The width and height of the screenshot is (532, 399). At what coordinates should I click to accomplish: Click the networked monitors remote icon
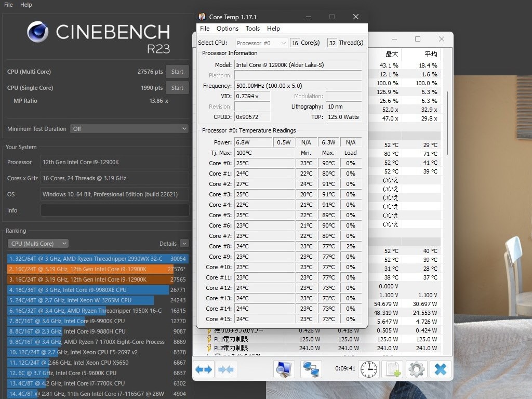tap(312, 369)
